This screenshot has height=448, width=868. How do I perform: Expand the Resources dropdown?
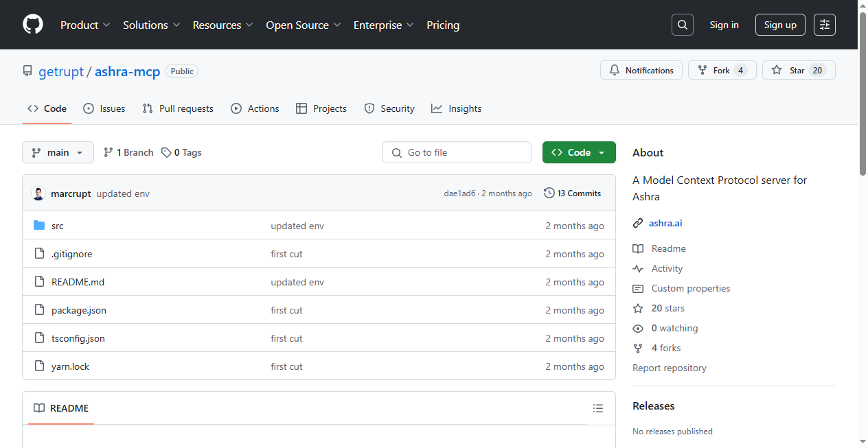(223, 25)
